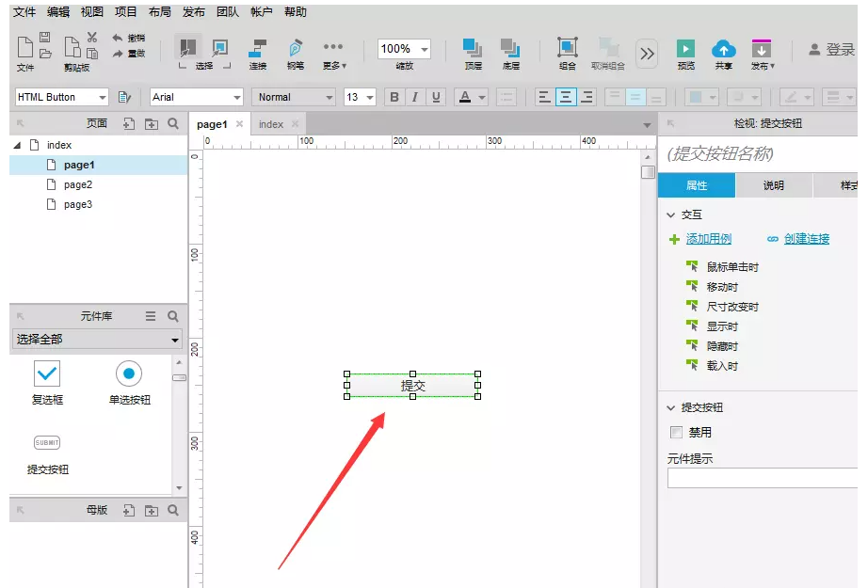Open the 选择全部 library dropdown
This screenshot has width=868, height=588.
point(97,340)
